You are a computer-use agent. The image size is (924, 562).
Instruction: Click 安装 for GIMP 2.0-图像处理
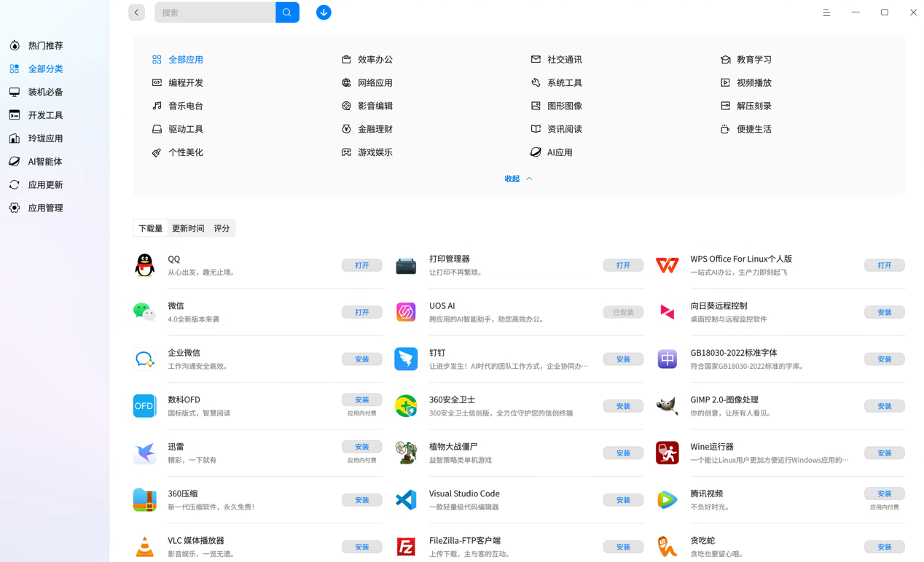[885, 406]
